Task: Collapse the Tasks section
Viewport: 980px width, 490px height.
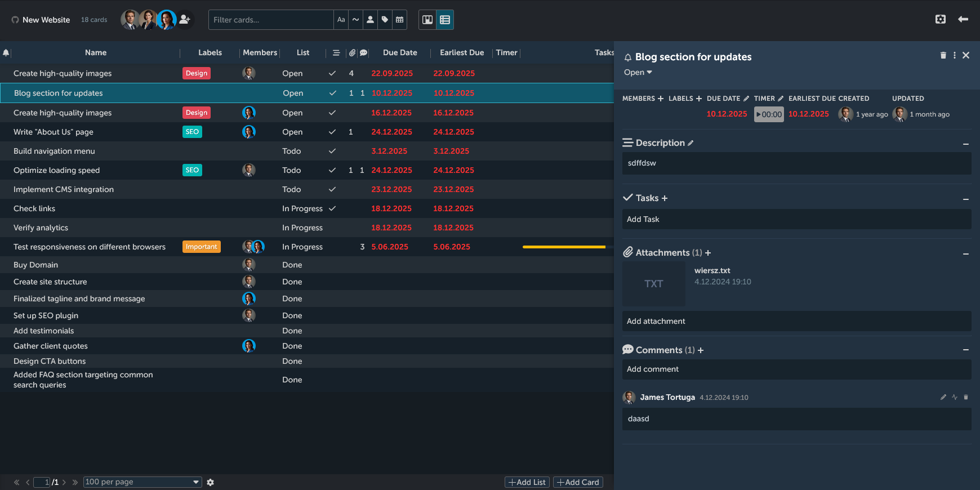Action: point(966,199)
